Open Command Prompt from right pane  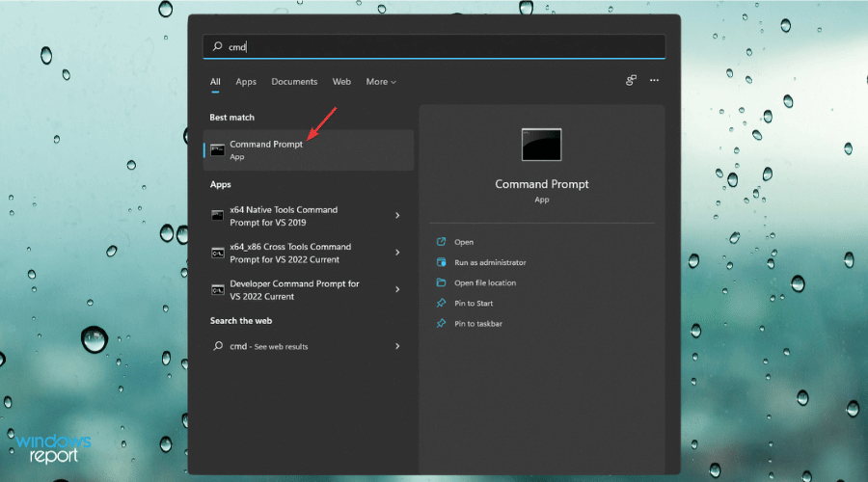click(464, 242)
